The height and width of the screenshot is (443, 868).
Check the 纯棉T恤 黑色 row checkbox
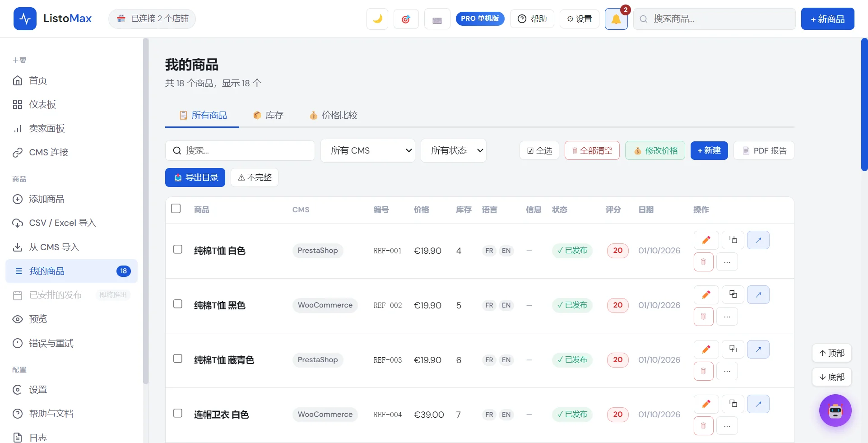[178, 304]
